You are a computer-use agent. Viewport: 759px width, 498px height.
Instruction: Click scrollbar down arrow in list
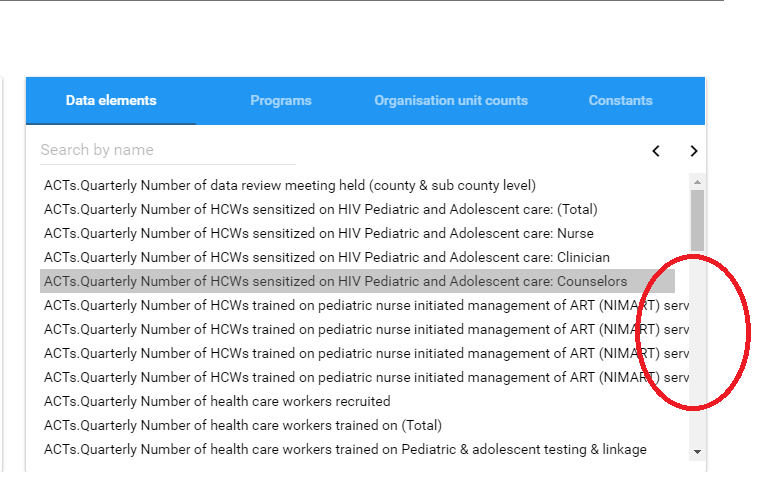coord(697,452)
